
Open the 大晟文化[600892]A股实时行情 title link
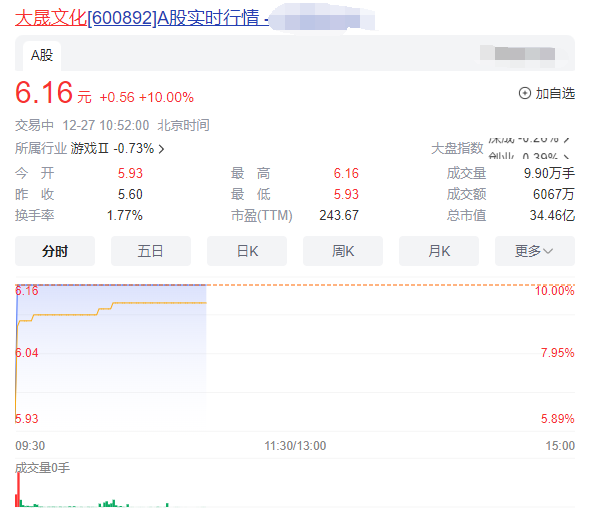coord(141,18)
